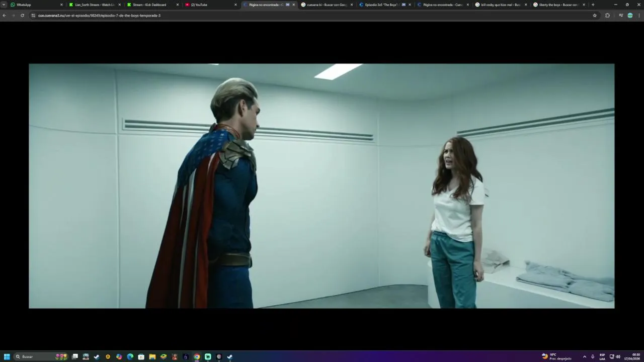Close the 'liberty the boys' tab

[584, 5]
